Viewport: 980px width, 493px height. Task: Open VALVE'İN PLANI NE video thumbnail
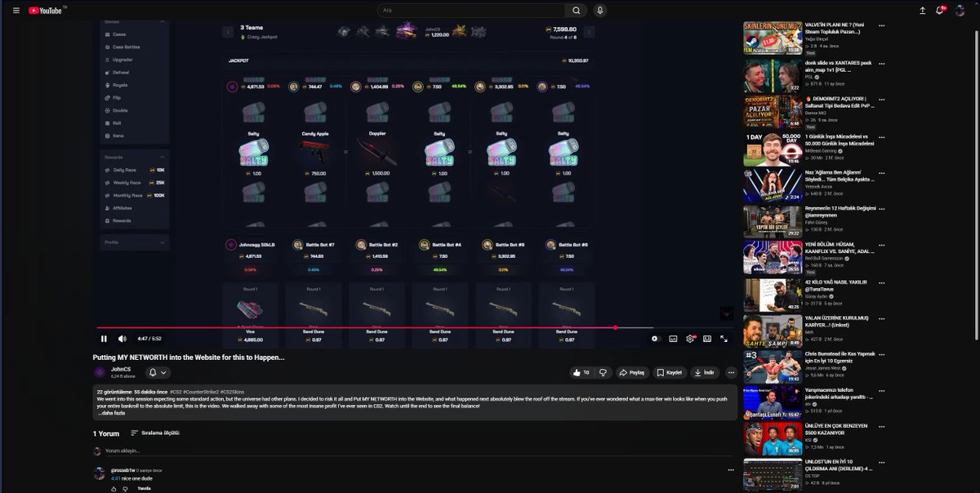coord(772,38)
